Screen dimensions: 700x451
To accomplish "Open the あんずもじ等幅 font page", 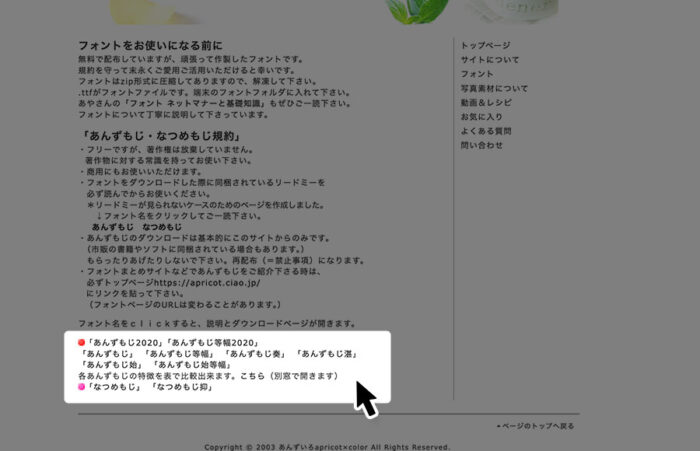I will tap(179, 354).
